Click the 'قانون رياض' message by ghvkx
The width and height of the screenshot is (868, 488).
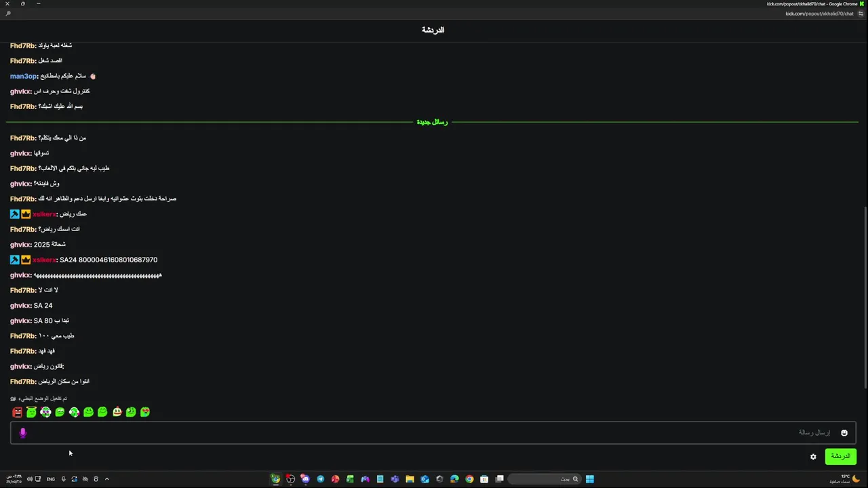coord(49,366)
